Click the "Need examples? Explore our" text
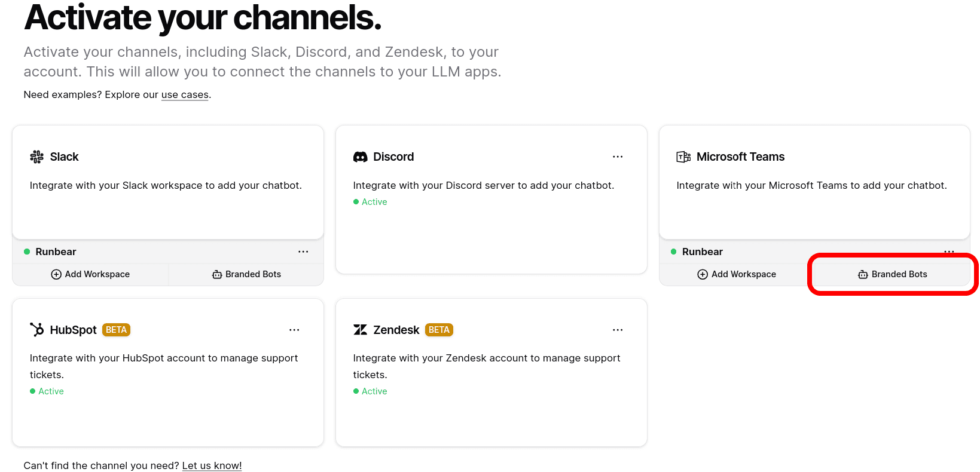The height and width of the screenshot is (472, 980). (91, 94)
